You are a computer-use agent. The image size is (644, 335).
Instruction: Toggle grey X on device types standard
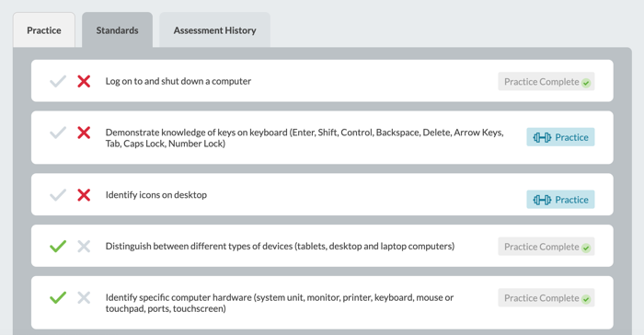[x=84, y=246]
